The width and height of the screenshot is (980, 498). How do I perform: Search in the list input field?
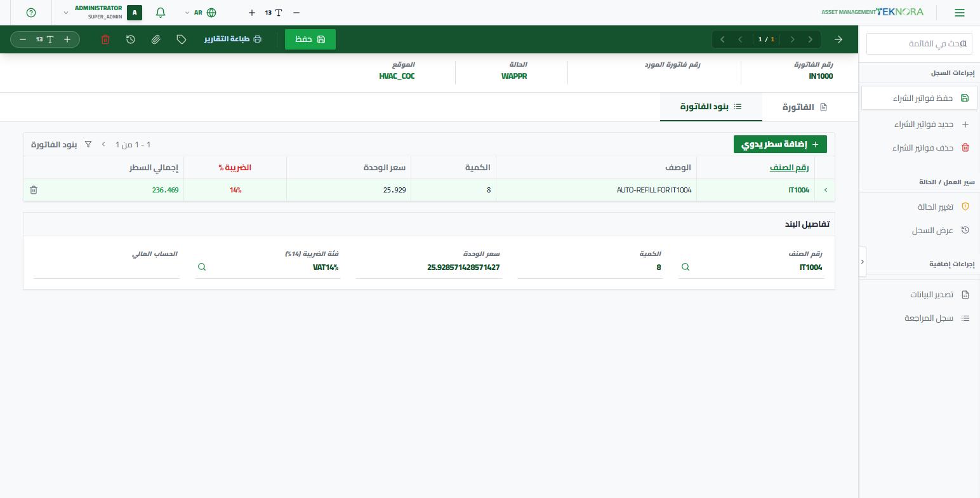(x=919, y=44)
